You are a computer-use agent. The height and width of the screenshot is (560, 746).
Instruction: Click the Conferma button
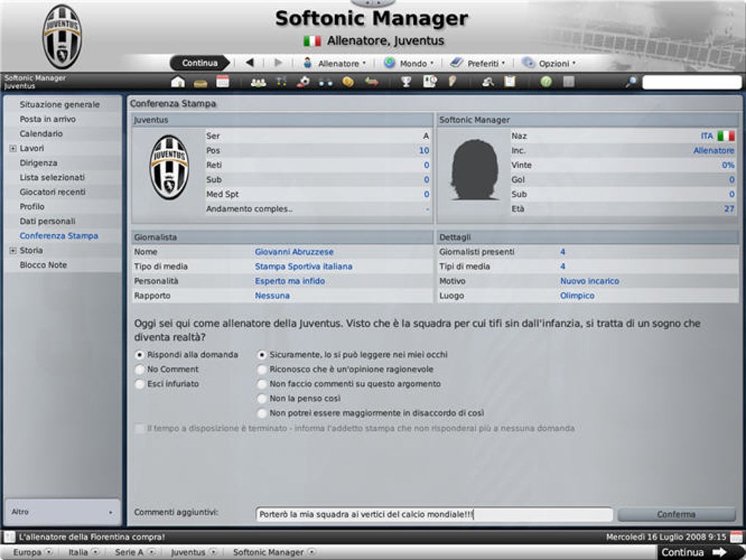pyautogui.click(x=676, y=515)
